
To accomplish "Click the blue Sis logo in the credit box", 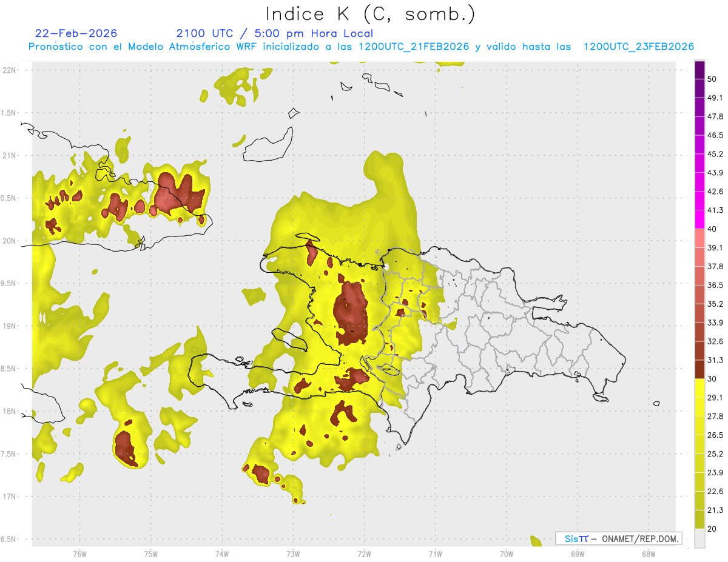I will [x=576, y=538].
